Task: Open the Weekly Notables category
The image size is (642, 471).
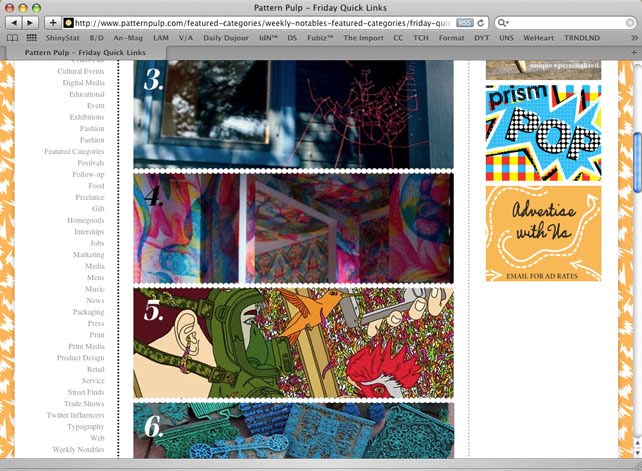Action: coord(78,450)
